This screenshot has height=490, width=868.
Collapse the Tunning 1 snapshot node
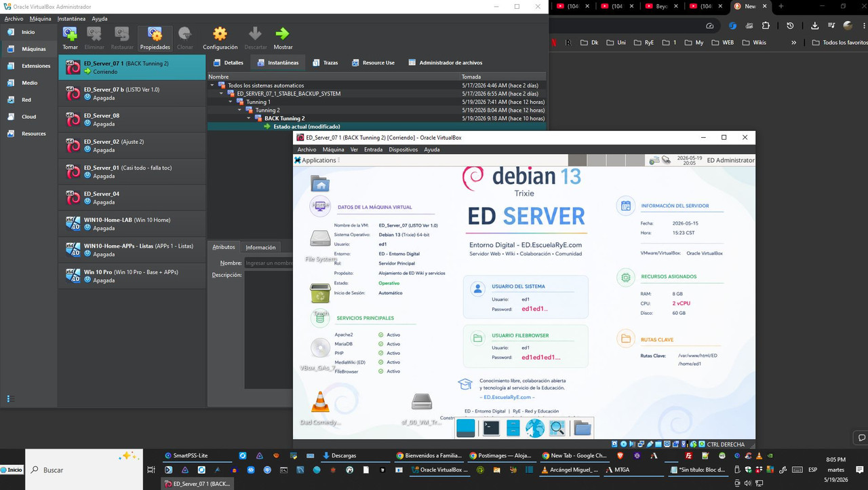(x=231, y=102)
